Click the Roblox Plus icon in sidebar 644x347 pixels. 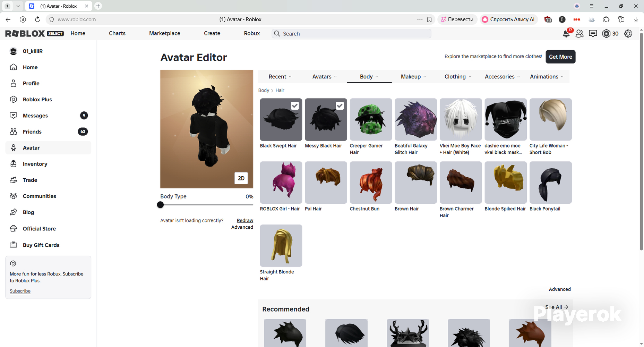[x=14, y=99]
